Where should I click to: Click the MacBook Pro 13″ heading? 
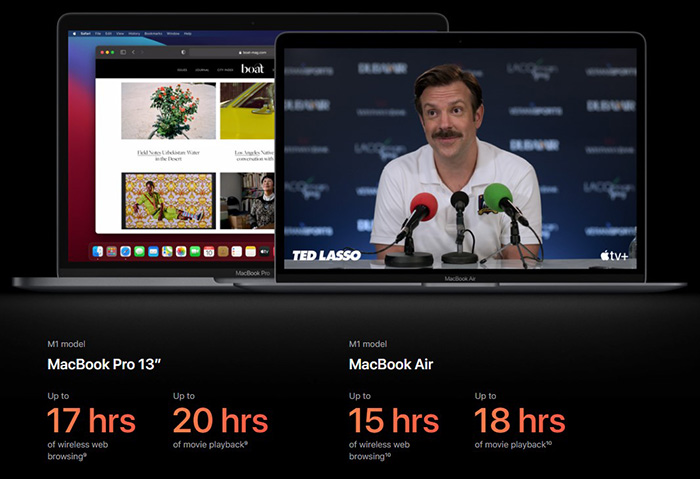[x=104, y=364]
